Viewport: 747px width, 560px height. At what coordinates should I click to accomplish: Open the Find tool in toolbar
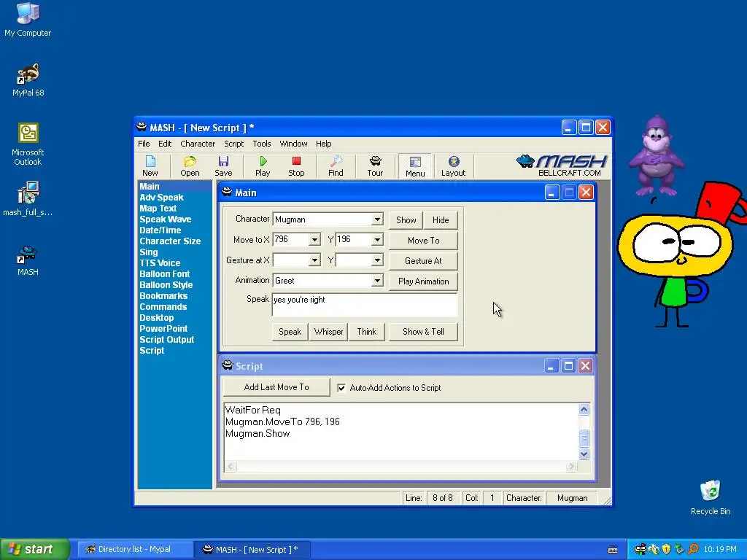(x=336, y=166)
